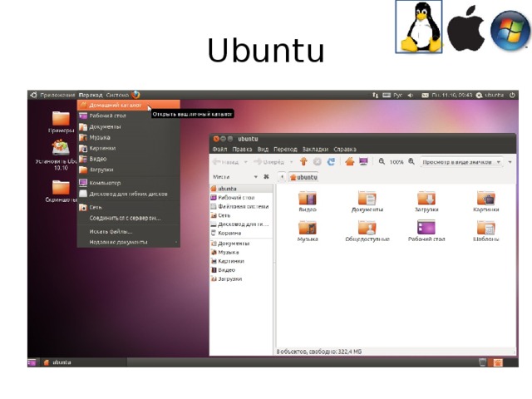The width and height of the screenshot is (532, 399).
Task: Click the network indicator in top panel
Action: click(x=375, y=95)
